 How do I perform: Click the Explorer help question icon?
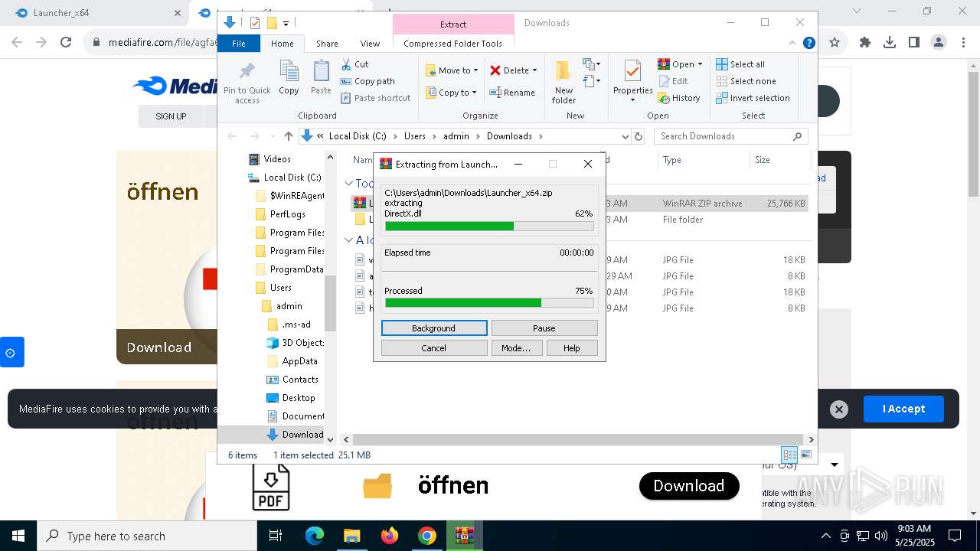click(x=808, y=44)
